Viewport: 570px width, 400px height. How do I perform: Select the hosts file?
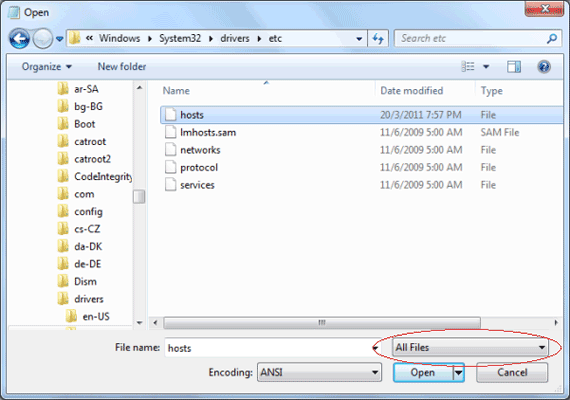click(x=362, y=115)
